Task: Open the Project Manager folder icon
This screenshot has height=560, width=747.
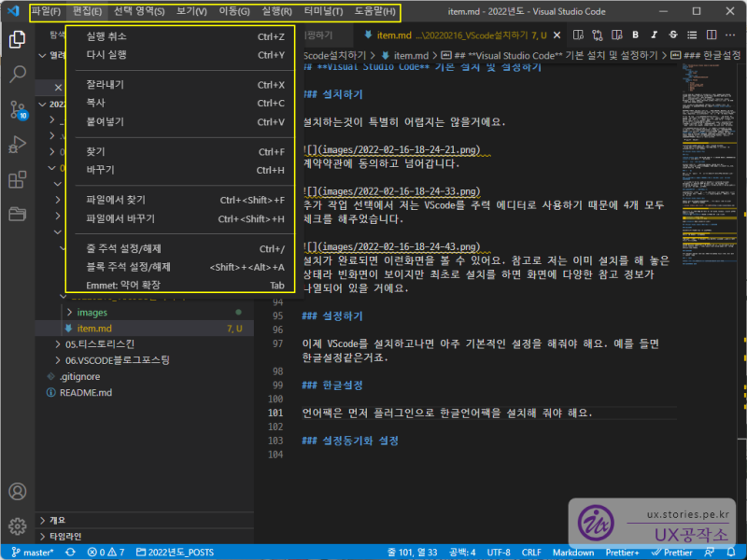Action: click(x=17, y=214)
